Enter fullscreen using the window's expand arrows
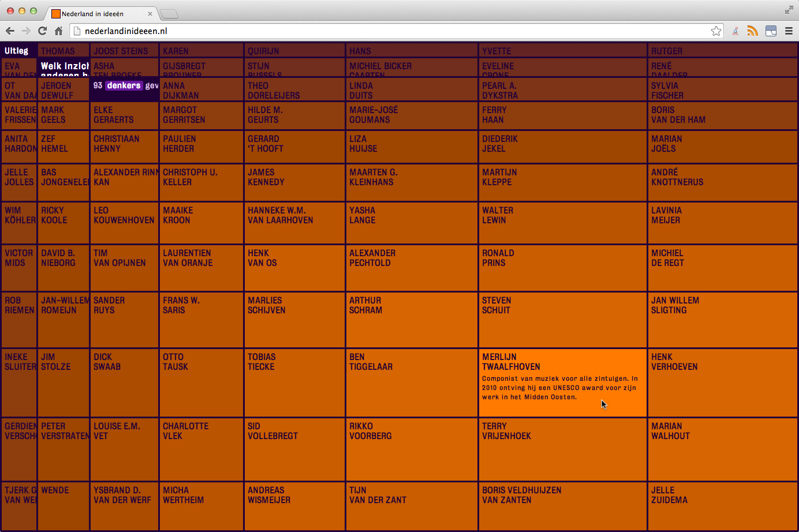 tap(789, 10)
